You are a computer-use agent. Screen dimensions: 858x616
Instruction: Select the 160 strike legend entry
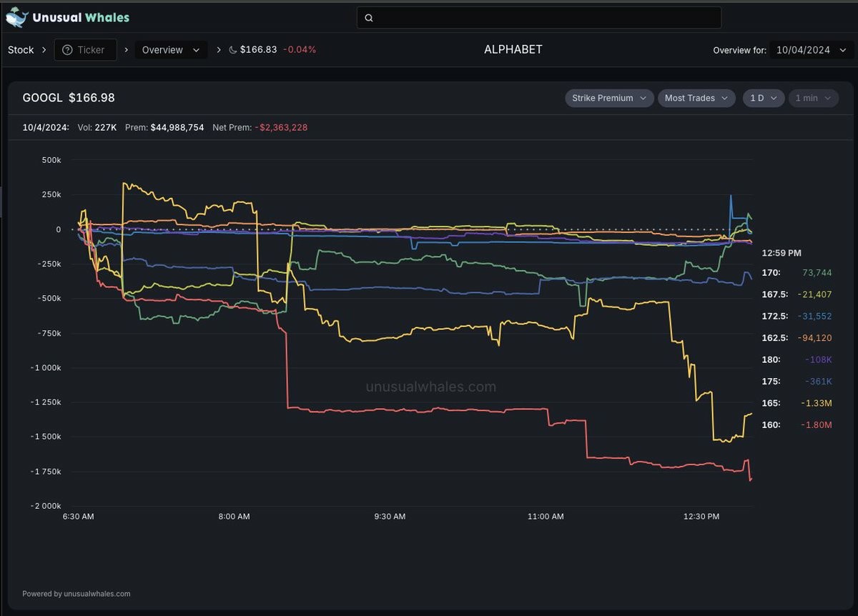coord(797,425)
